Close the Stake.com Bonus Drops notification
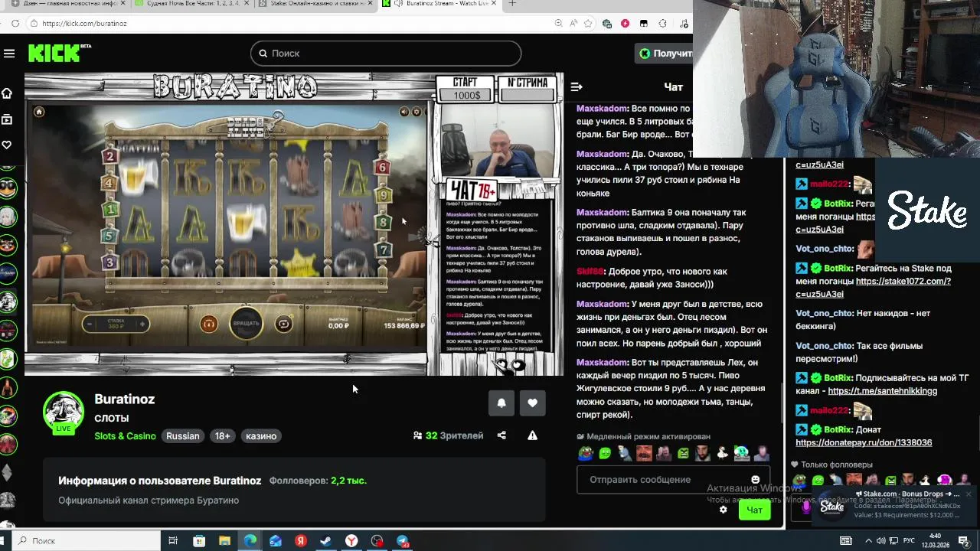This screenshot has width=980, height=551. 968,494
